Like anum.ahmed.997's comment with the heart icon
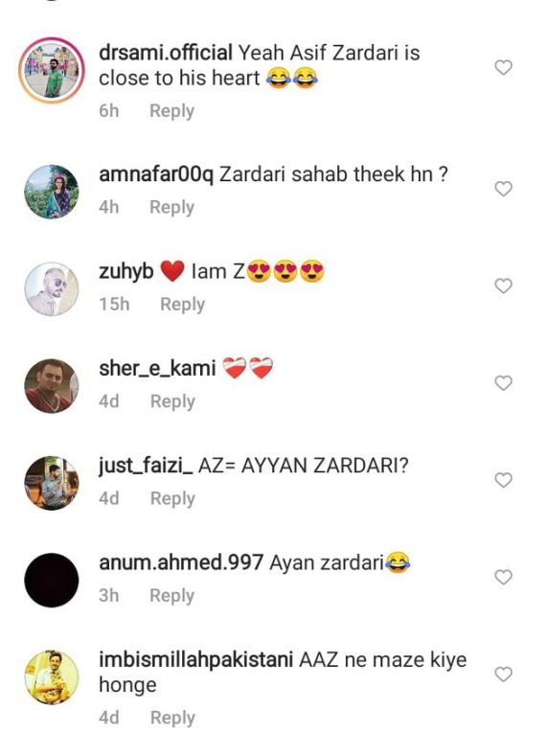Viewport: 546px width, 756px height. click(503, 577)
